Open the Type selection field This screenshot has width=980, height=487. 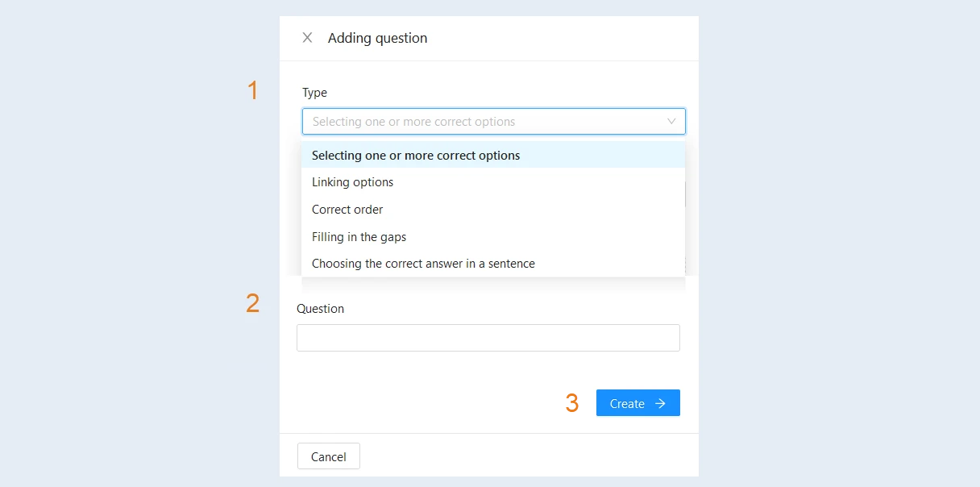tap(494, 122)
